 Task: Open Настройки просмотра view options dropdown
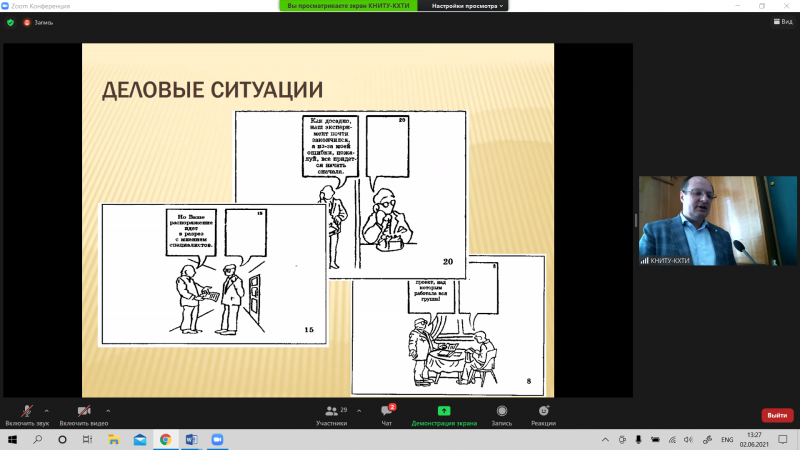[x=468, y=5]
